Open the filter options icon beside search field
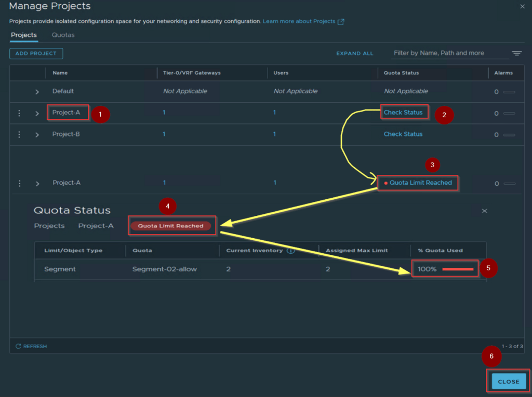The height and width of the screenshot is (397, 532). (516, 53)
